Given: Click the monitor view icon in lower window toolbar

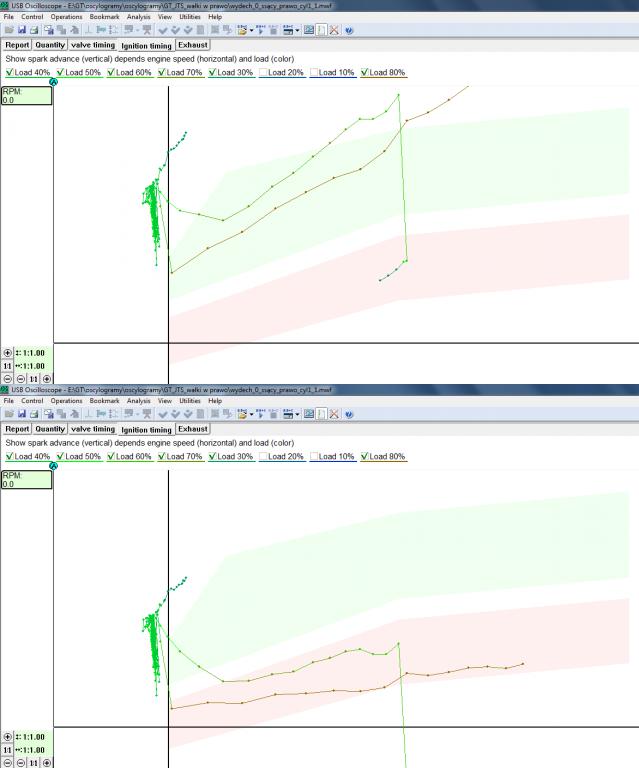Looking at the screenshot, I should pos(308,414).
